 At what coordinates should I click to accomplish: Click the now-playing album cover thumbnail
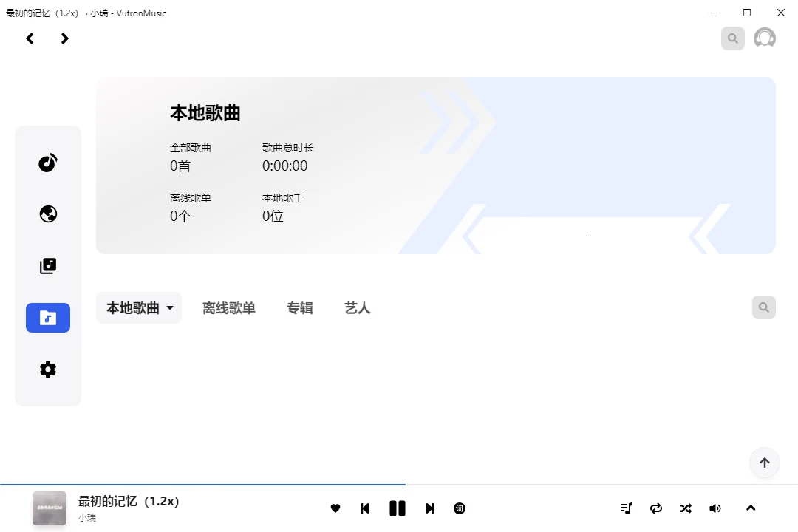50,508
